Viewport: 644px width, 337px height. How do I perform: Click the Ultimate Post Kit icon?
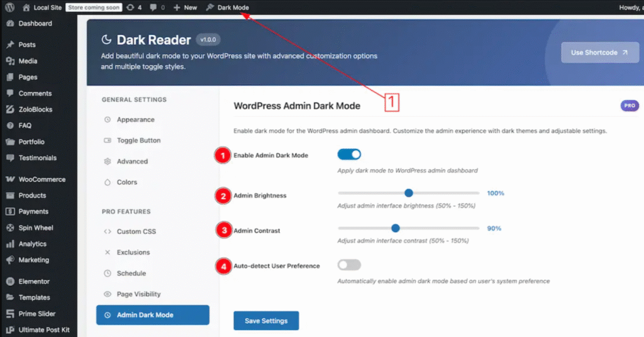pos(10,329)
